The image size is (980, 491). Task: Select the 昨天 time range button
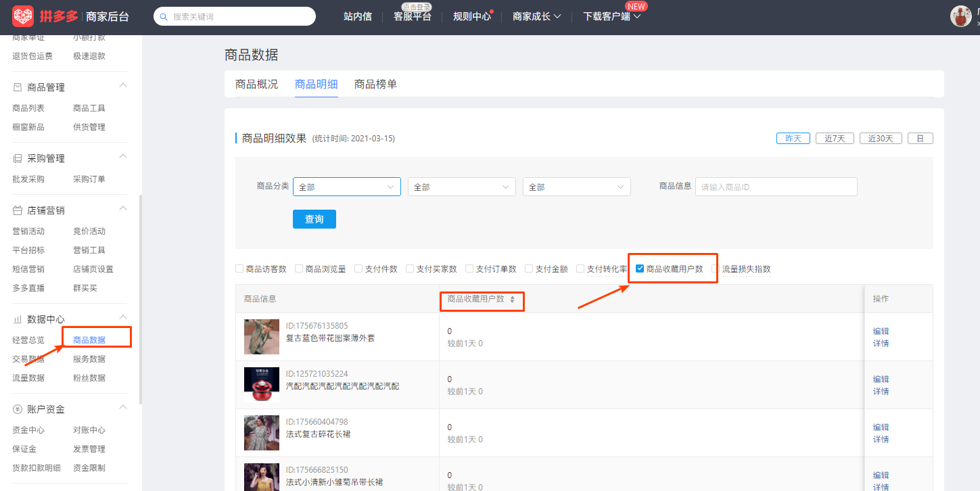[793, 138]
